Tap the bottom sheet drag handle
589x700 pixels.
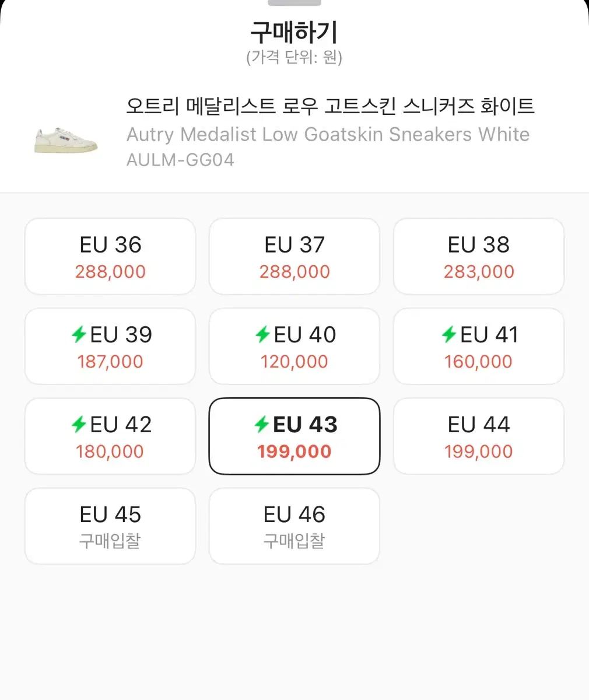294,3
